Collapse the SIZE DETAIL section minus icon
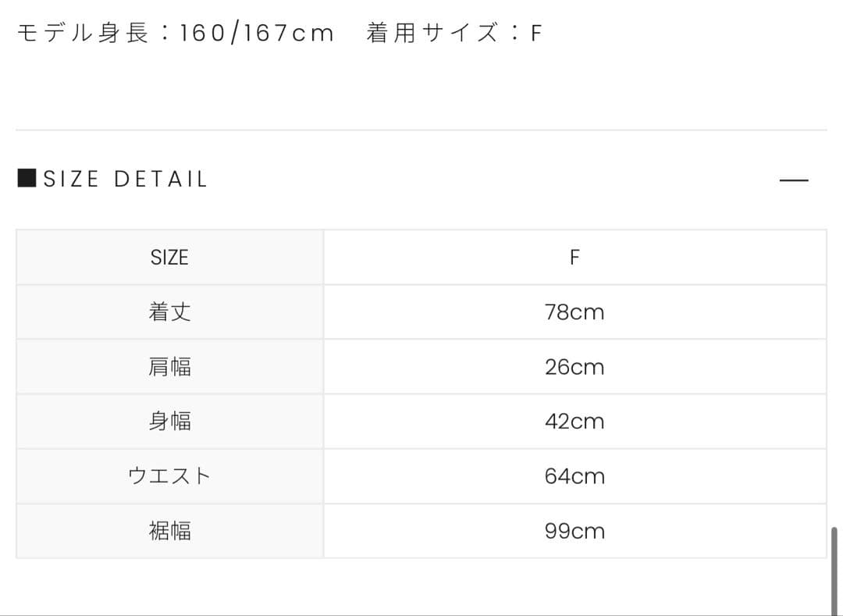The width and height of the screenshot is (843, 616). pyautogui.click(x=794, y=180)
